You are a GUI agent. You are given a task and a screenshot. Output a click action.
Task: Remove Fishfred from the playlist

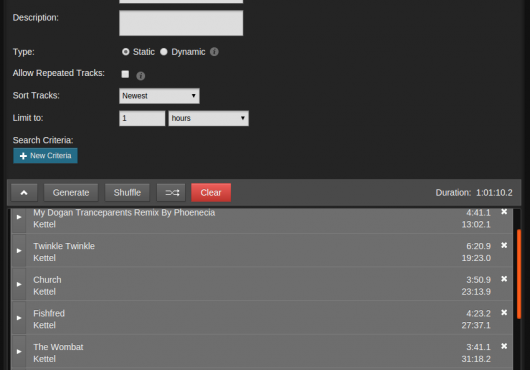[504, 313]
